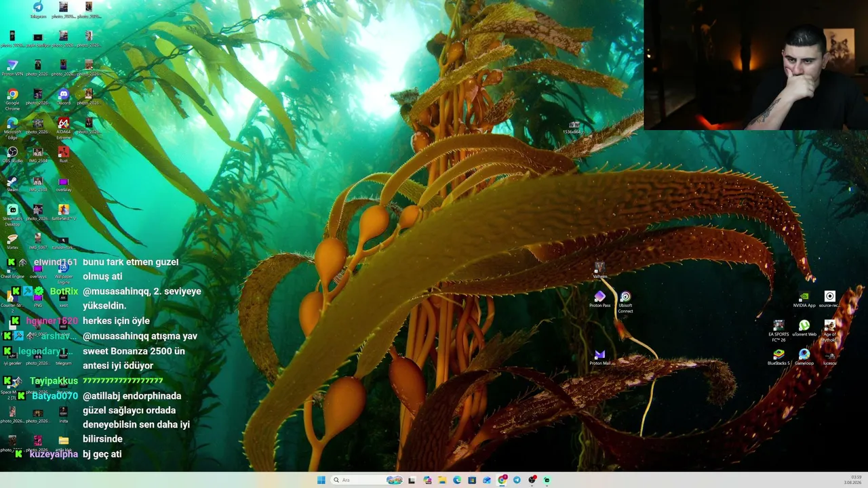Open Microsoft Edge from the taskbar
Viewport: 868px width, 488px height.
(457, 480)
